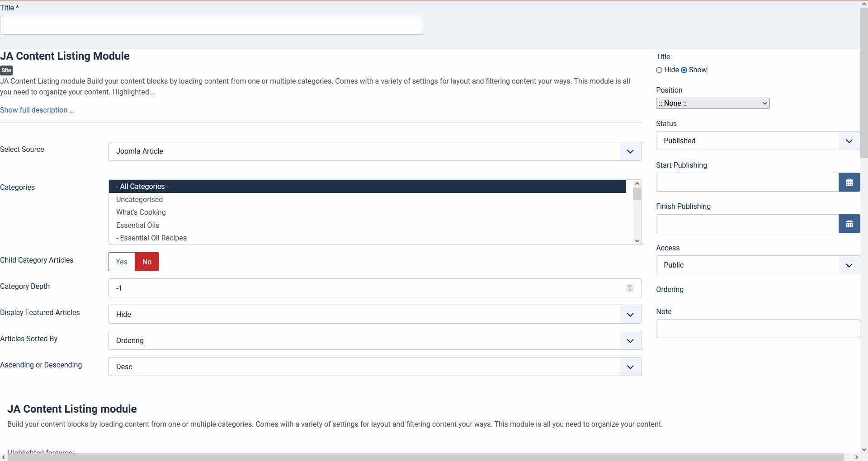Viewport: 868px width, 461px height.
Task: Open the Access dropdown showing Public
Action: coord(758,265)
